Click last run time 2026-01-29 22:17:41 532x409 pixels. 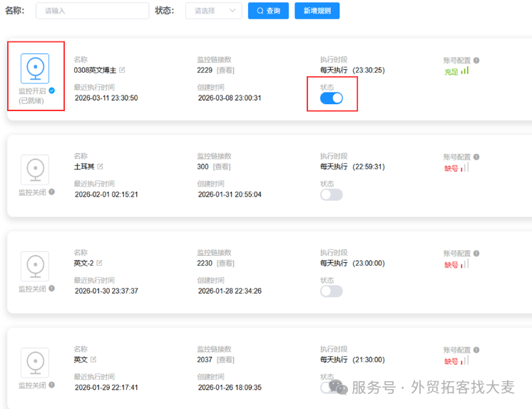(x=106, y=388)
